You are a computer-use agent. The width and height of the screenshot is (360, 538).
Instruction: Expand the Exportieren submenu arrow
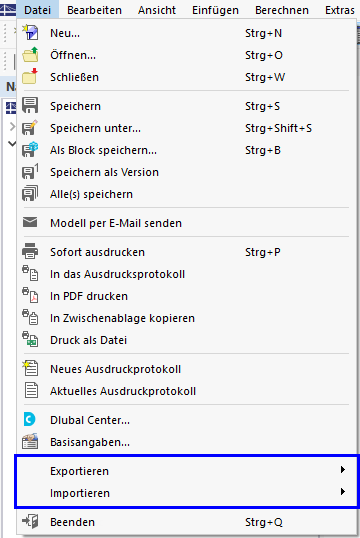(342, 470)
